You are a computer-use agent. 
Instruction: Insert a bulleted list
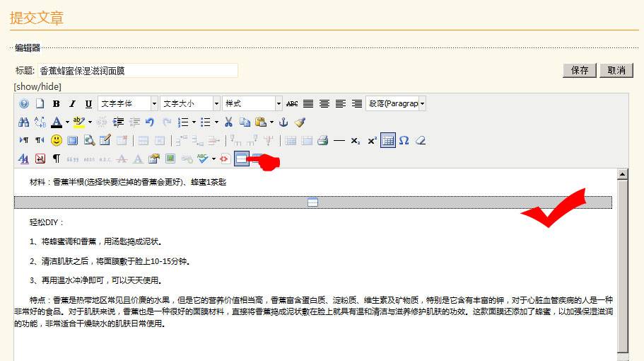click(206, 122)
